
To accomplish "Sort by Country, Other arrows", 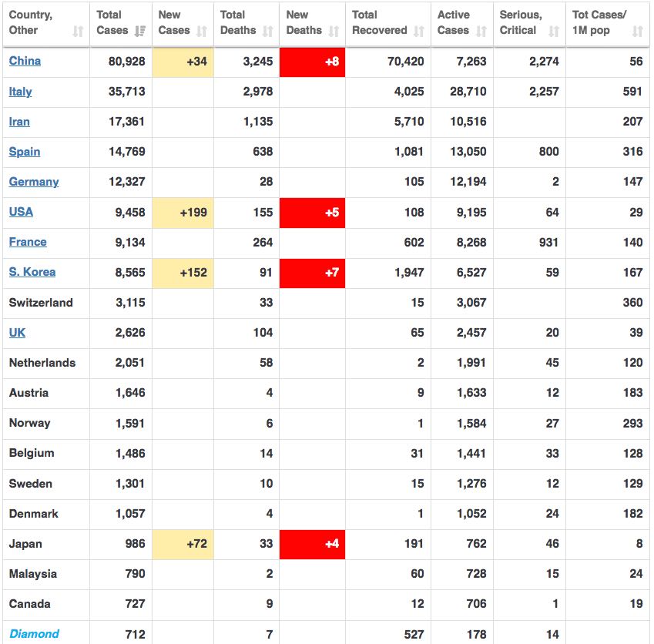I will point(78,31).
